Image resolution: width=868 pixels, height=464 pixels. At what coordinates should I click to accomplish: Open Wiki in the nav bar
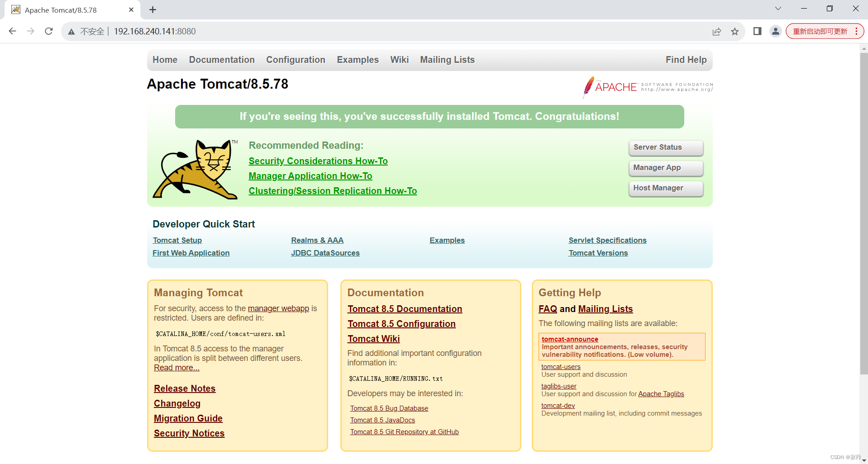click(399, 60)
